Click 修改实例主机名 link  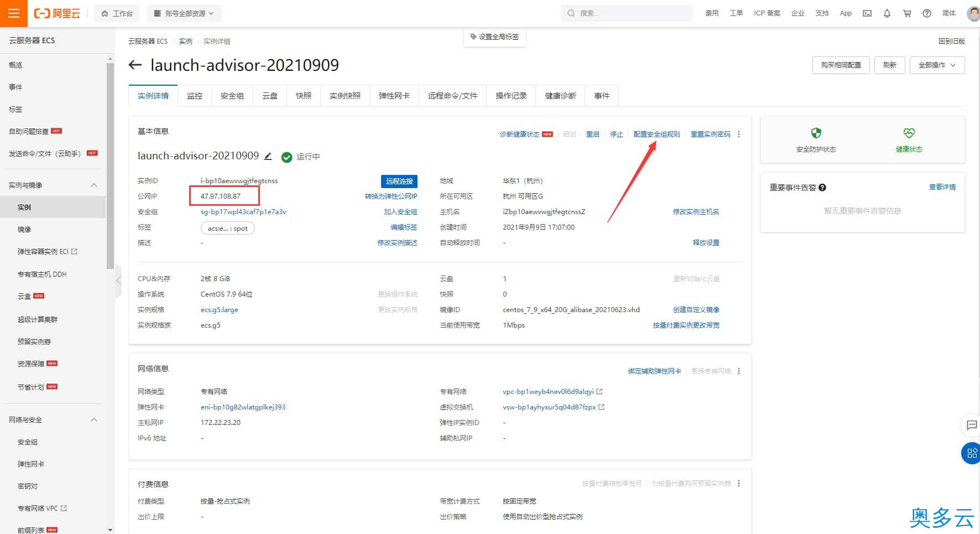(696, 212)
